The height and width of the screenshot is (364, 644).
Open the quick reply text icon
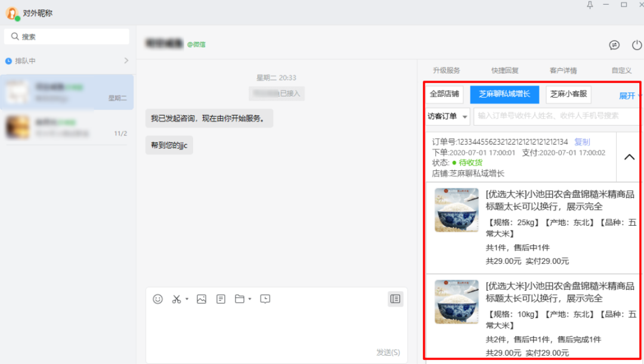tap(221, 298)
